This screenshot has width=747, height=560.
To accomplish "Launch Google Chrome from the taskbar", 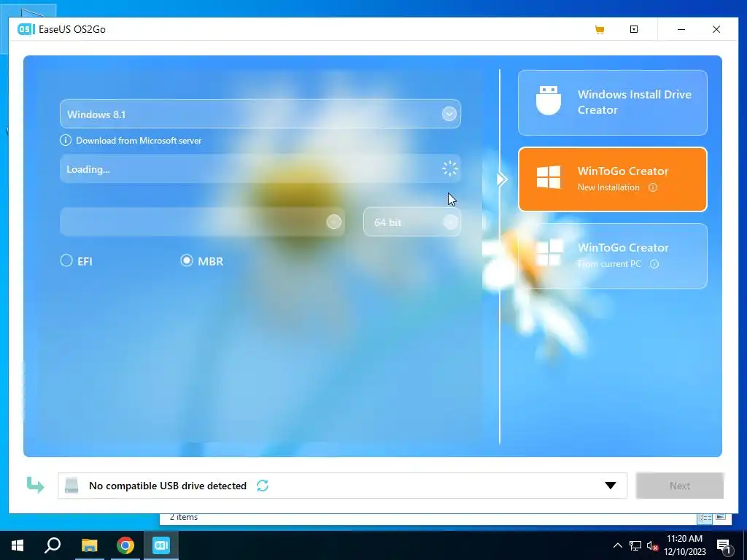I will coord(125,545).
